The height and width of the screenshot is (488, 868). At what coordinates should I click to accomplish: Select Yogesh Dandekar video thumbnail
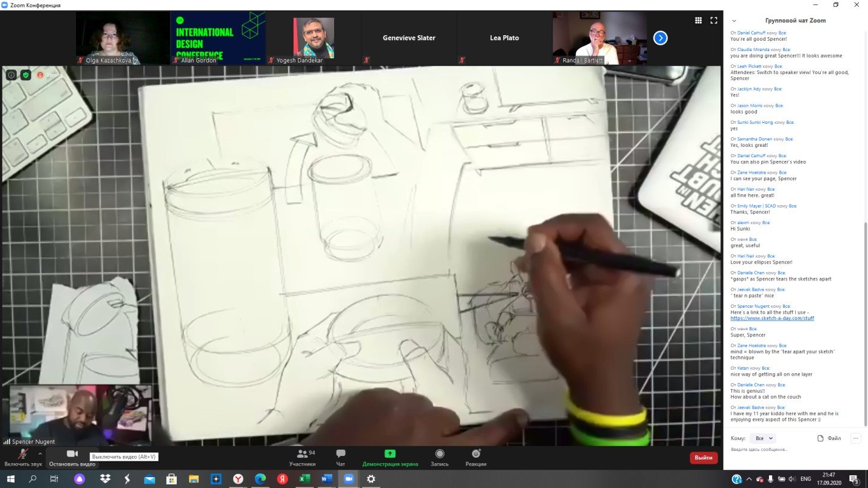tap(313, 38)
